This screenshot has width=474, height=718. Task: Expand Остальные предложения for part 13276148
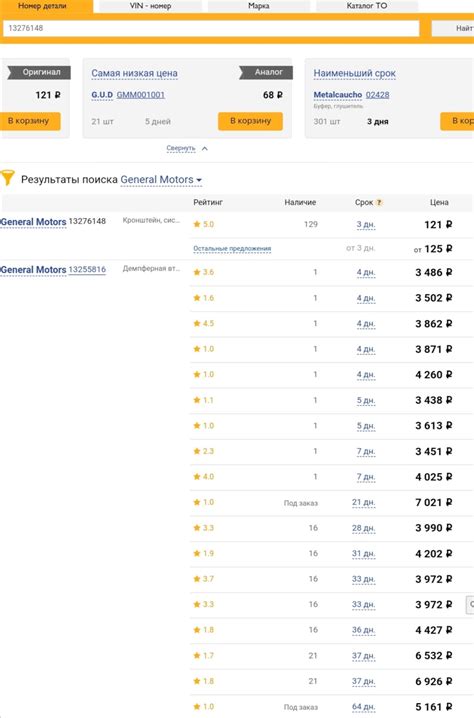(232, 249)
